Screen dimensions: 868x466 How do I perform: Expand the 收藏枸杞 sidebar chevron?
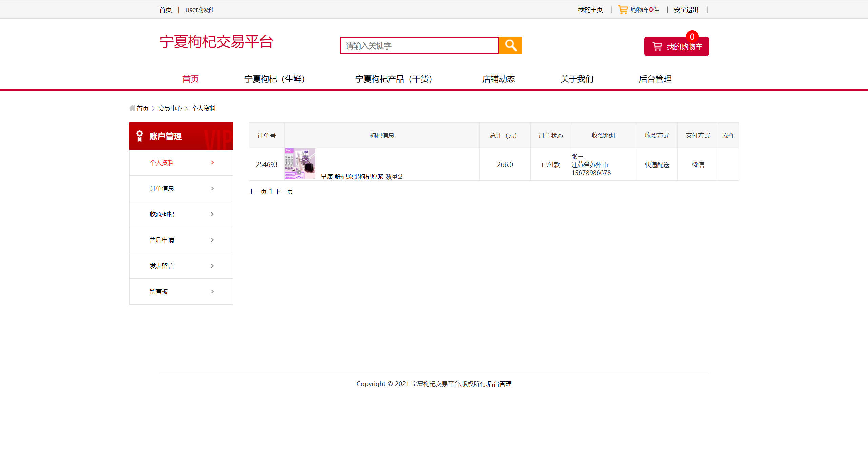pyautogui.click(x=213, y=214)
